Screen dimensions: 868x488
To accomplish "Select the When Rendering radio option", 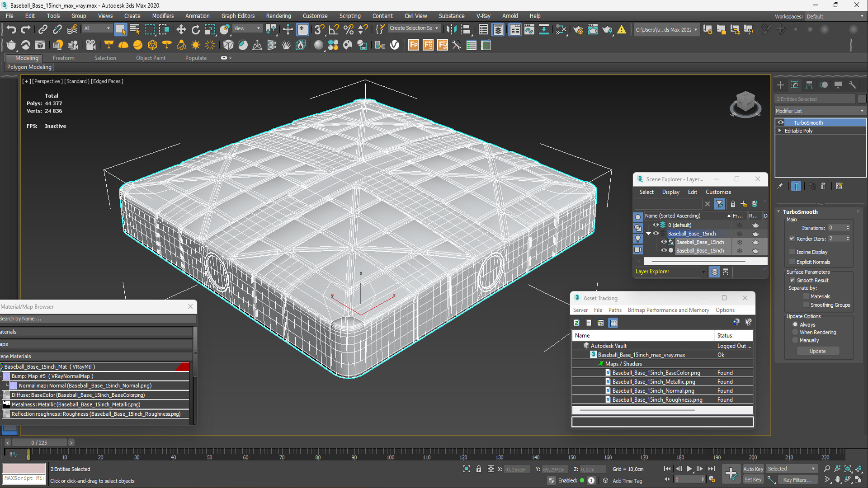I will [795, 333].
